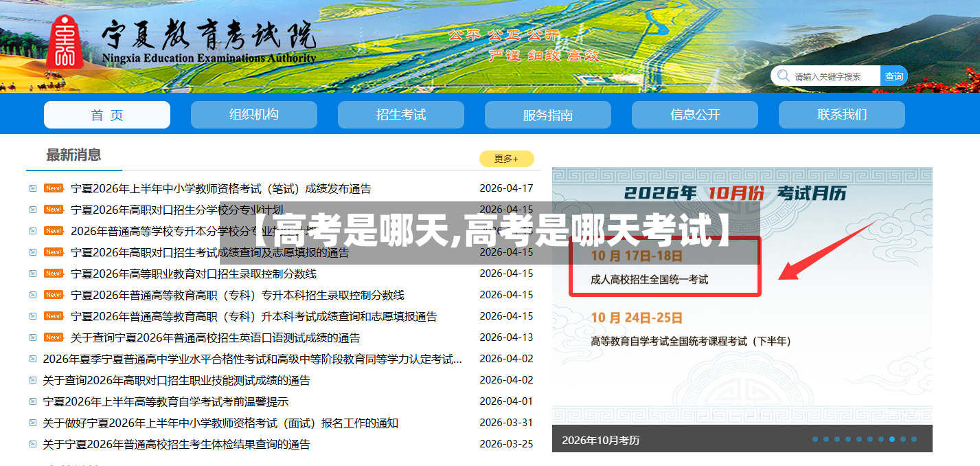The image size is (980, 466).
Task: Click New badge beside 教师资格考试（笔试）成绩发布通告
Action: 54,188
